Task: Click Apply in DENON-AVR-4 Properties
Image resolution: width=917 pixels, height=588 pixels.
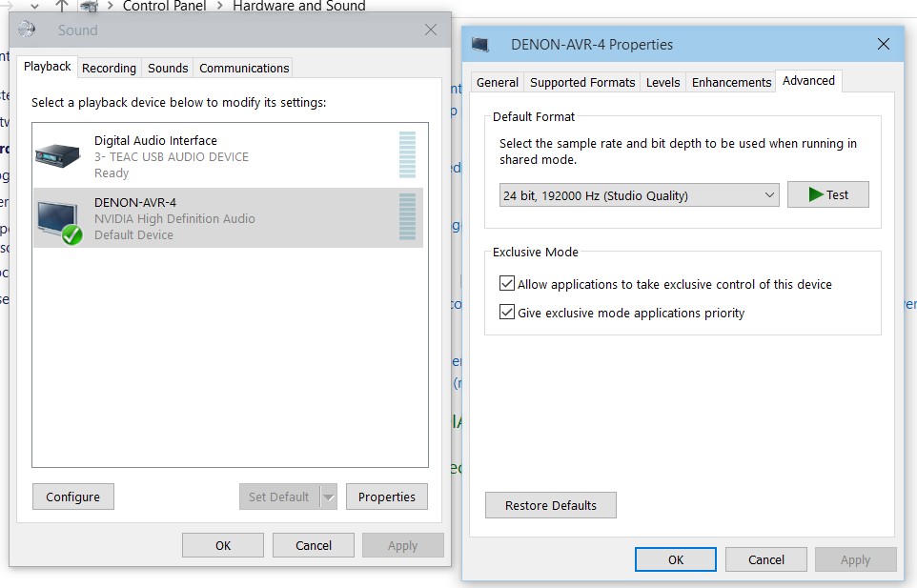Action: 856,559
